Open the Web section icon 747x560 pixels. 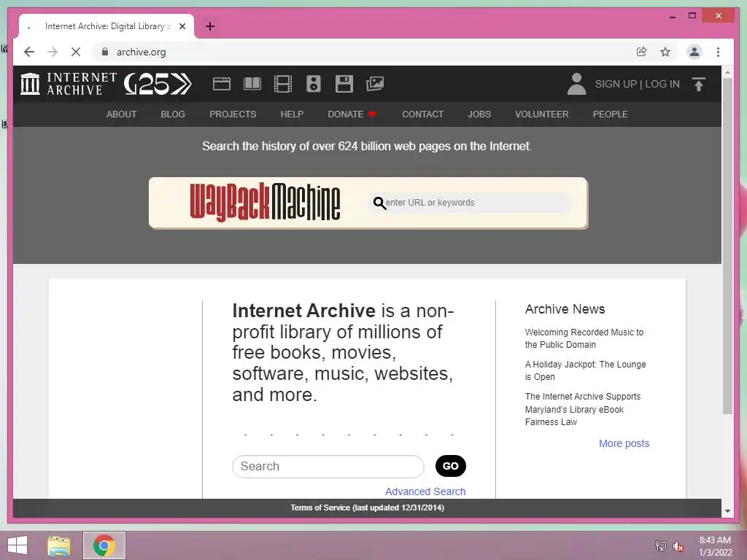[222, 84]
